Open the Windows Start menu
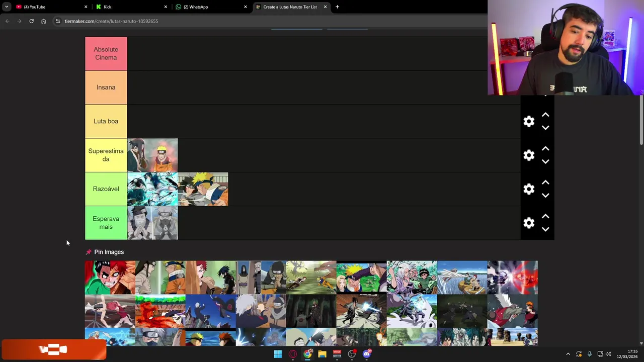The image size is (644, 362). point(278,354)
